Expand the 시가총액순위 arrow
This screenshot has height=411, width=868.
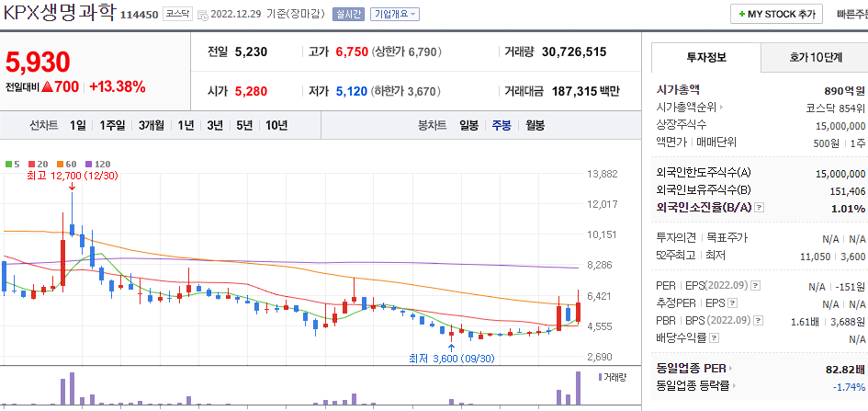(x=721, y=107)
